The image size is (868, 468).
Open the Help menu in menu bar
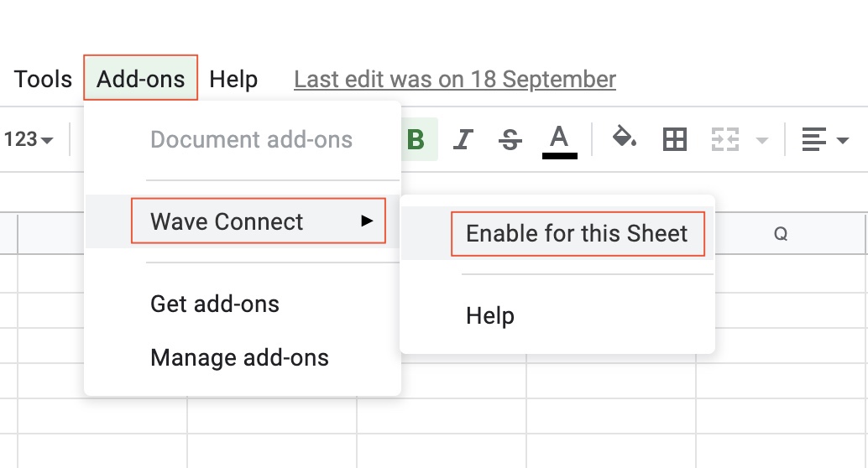pos(233,79)
